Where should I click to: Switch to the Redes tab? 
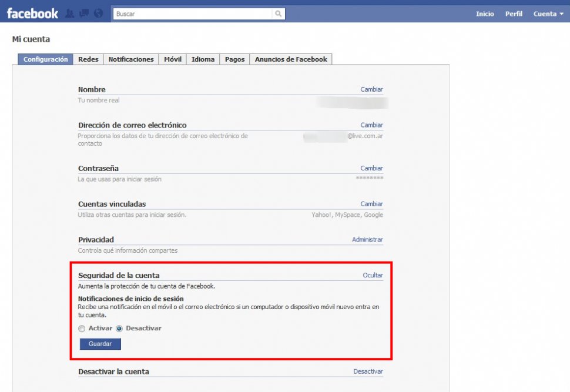[88, 59]
